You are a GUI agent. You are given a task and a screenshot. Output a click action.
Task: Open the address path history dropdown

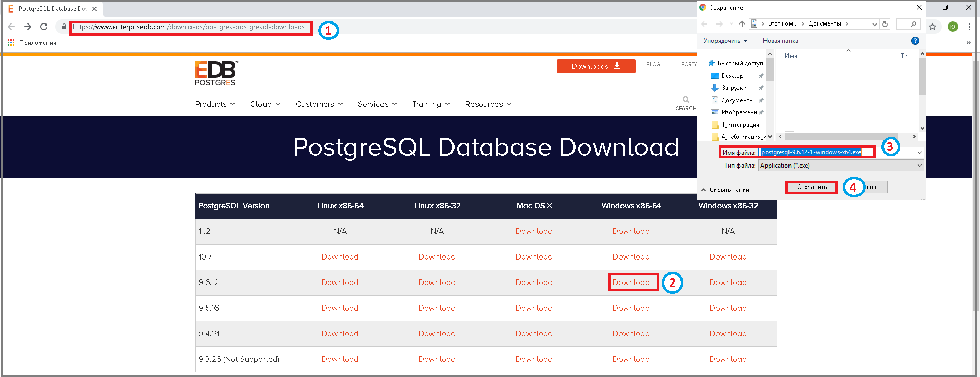tap(874, 24)
